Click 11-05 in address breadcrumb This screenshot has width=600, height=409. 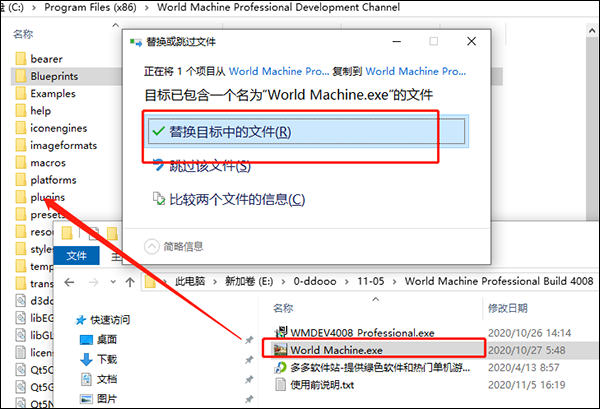click(371, 282)
